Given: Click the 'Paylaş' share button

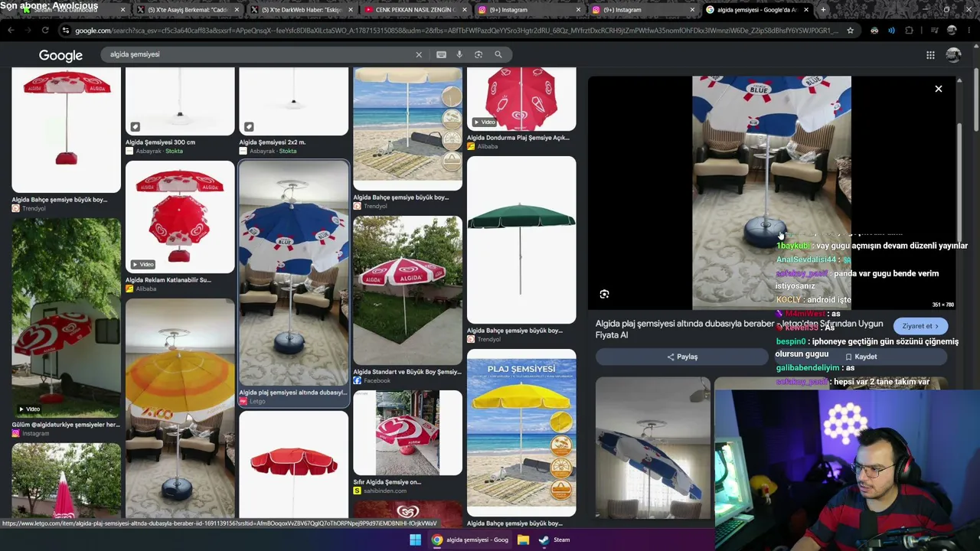Looking at the screenshot, I should tap(682, 357).
